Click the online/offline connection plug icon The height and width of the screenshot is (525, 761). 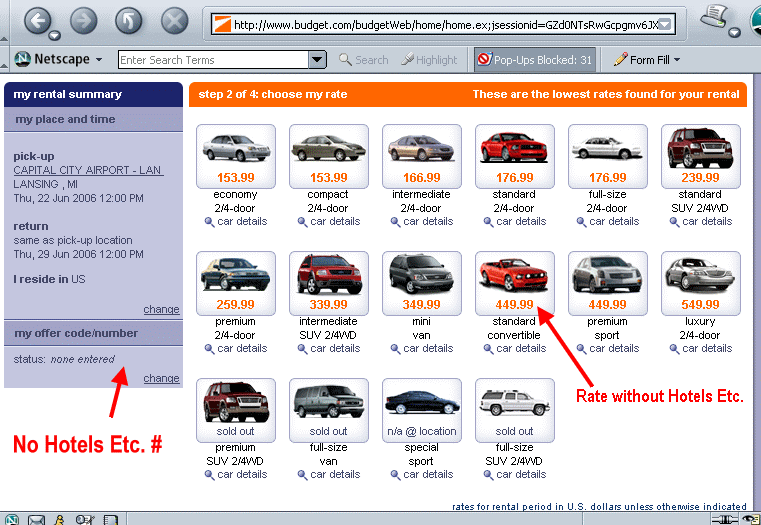724,520
